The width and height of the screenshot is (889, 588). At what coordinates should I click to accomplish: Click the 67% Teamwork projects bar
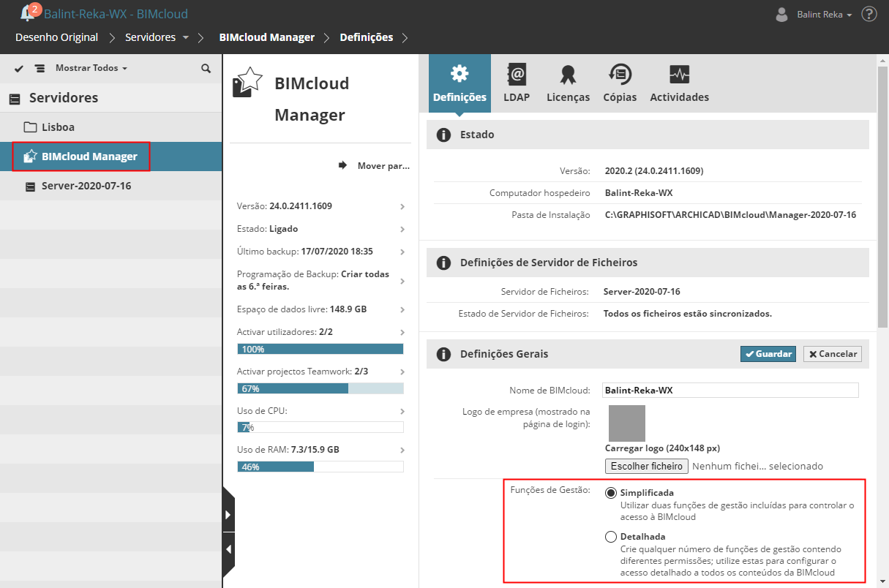[320, 388]
